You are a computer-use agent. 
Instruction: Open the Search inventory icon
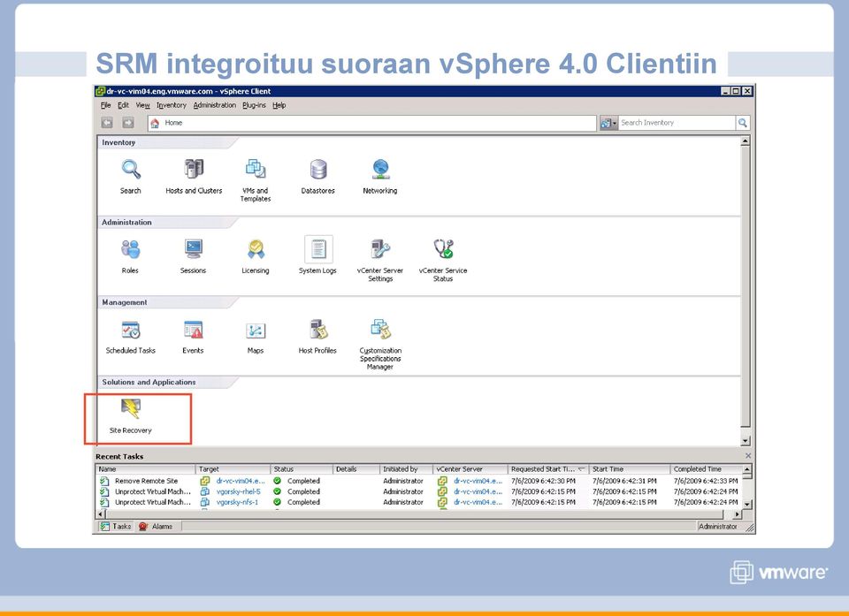click(131, 176)
